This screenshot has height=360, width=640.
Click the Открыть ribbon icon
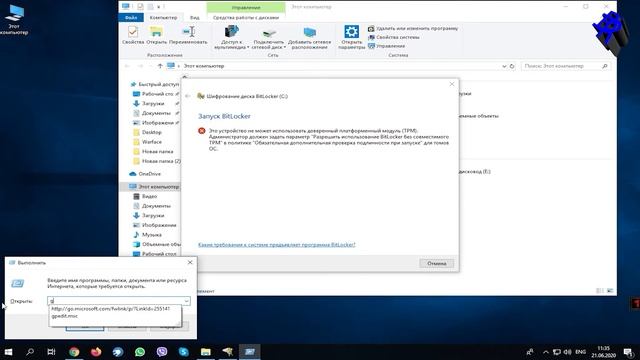coord(156,35)
